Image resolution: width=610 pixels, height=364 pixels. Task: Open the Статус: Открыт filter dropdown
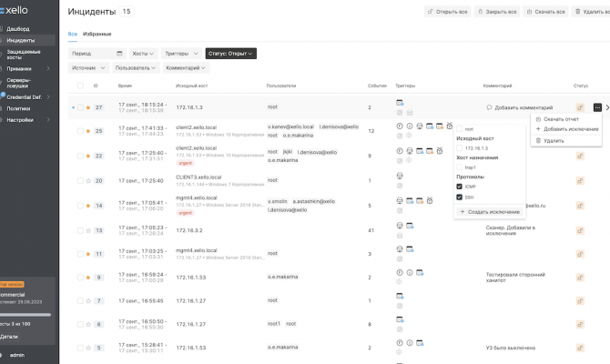coord(230,54)
